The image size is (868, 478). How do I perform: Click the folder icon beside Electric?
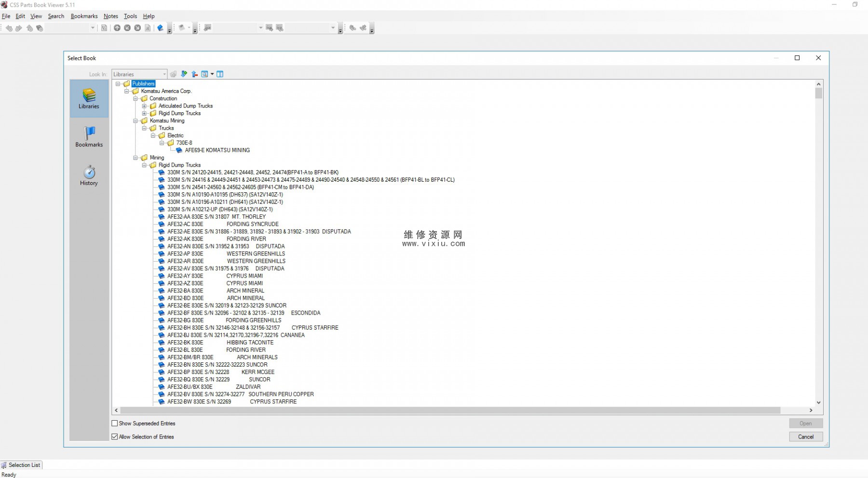point(162,135)
